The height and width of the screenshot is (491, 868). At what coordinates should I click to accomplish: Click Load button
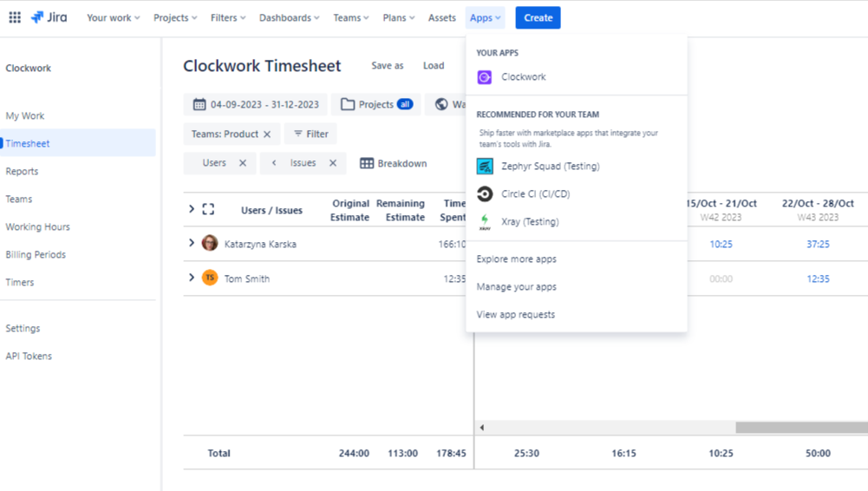pyautogui.click(x=434, y=65)
